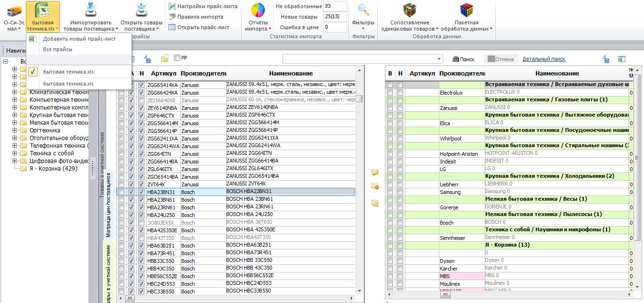Image resolution: width=644 pixels, height=303 pixels.
Task: Toggle the B checkbox in the Electrolux row
Action: pos(390,93)
